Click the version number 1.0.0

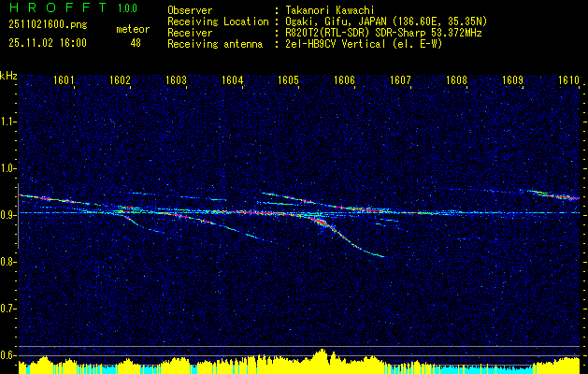point(127,8)
